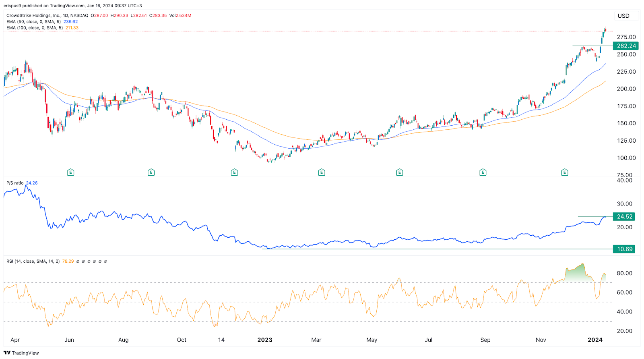644x359 pixels.
Task: Click the open price O287.00 readout
Action: click(x=99, y=15)
